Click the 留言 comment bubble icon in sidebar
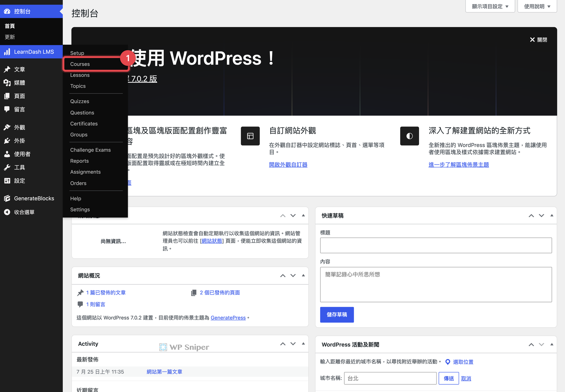 (7, 109)
